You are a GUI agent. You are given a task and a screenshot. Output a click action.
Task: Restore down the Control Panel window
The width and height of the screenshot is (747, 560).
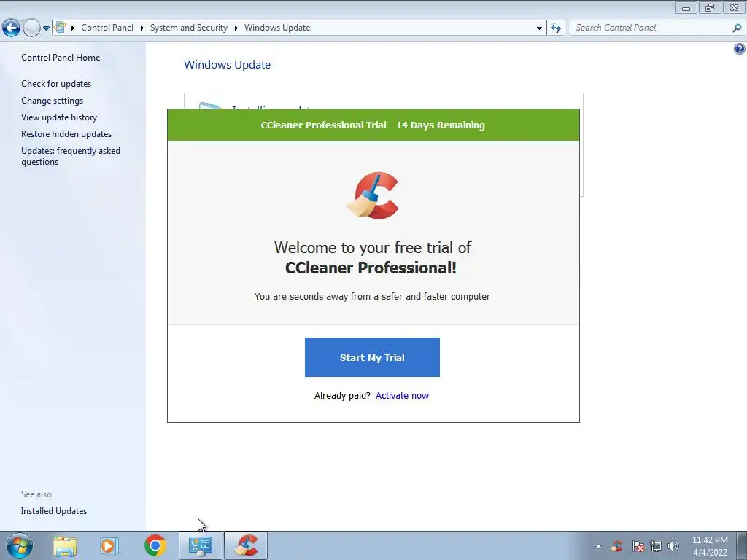pos(710,7)
